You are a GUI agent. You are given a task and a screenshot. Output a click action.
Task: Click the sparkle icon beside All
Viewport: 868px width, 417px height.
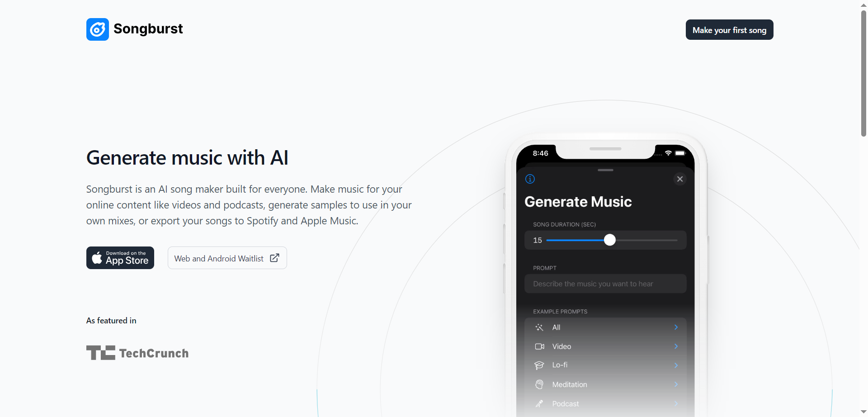[539, 327]
